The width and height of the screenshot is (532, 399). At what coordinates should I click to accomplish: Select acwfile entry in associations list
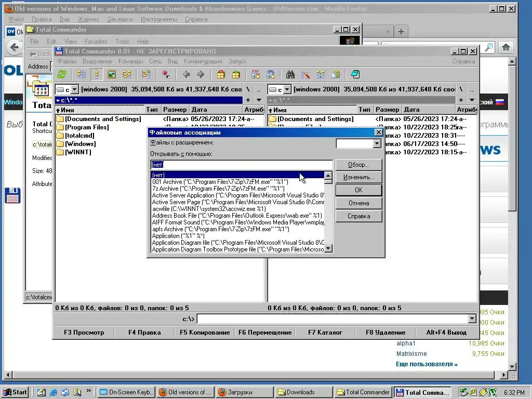pos(237,209)
